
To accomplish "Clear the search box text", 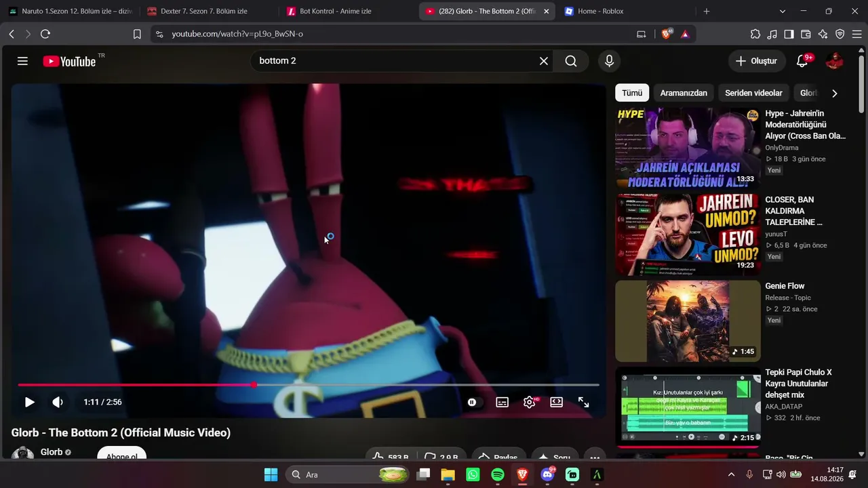I will (544, 61).
